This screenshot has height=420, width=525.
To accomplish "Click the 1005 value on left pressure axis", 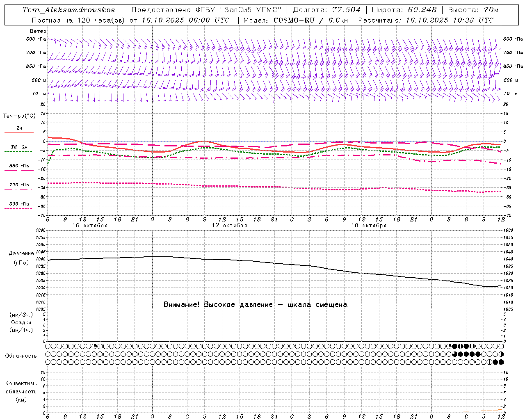I will click(x=41, y=309).
